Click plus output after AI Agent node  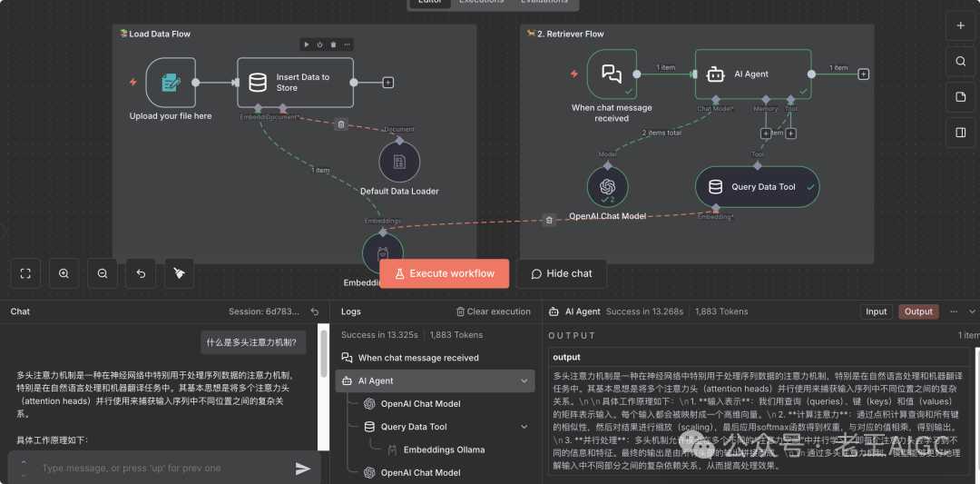pyautogui.click(x=864, y=74)
